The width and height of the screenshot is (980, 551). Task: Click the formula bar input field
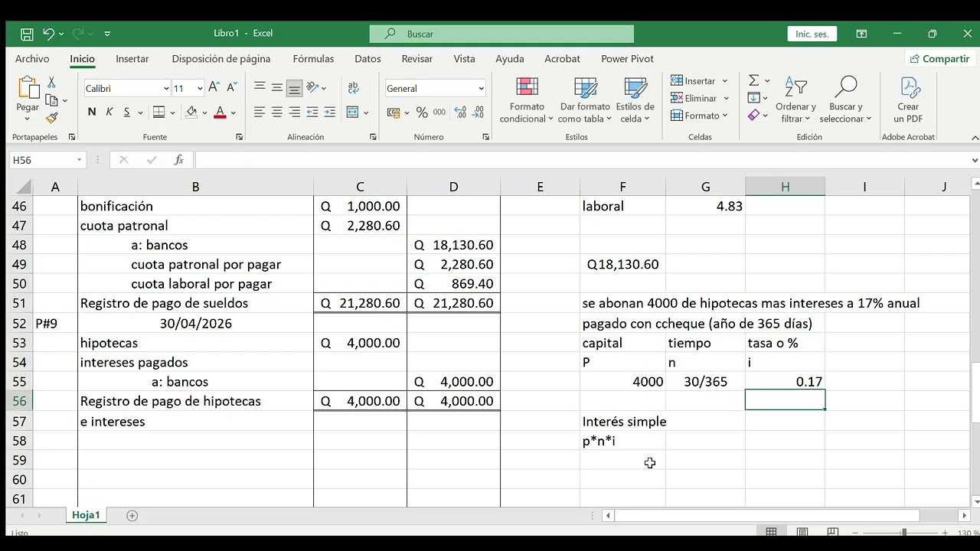pos(582,160)
